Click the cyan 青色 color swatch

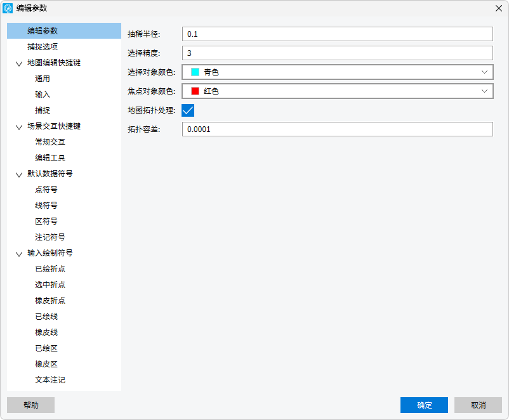[195, 72]
